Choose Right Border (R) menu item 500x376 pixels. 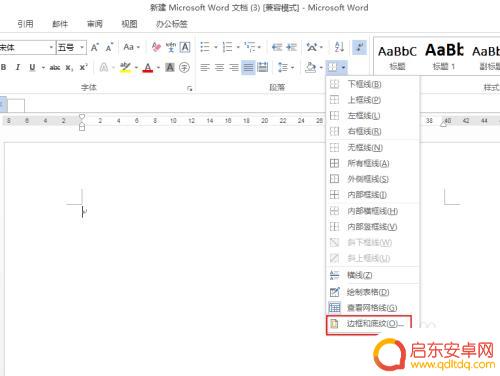pos(372,131)
